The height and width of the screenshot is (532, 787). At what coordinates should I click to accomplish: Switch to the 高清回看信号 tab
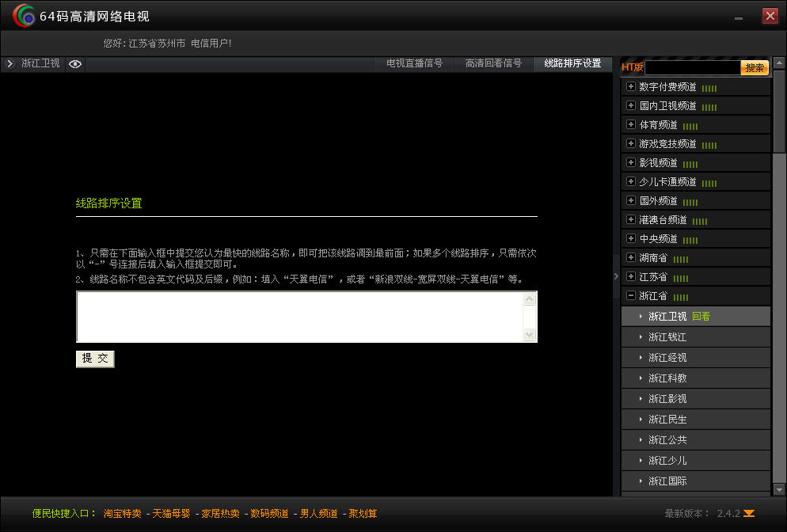(x=493, y=64)
